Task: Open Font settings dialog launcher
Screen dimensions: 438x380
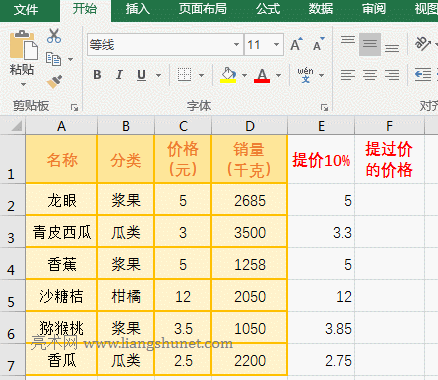Action: (324, 107)
